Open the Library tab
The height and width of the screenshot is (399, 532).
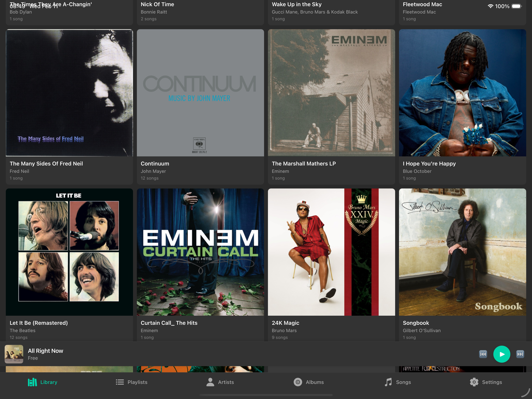[x=43, y=382]
